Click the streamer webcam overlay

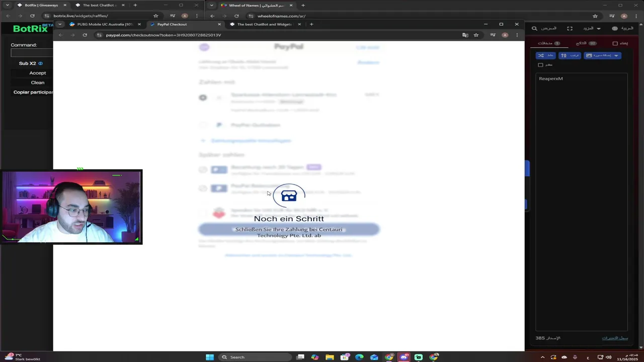point(71,207)
